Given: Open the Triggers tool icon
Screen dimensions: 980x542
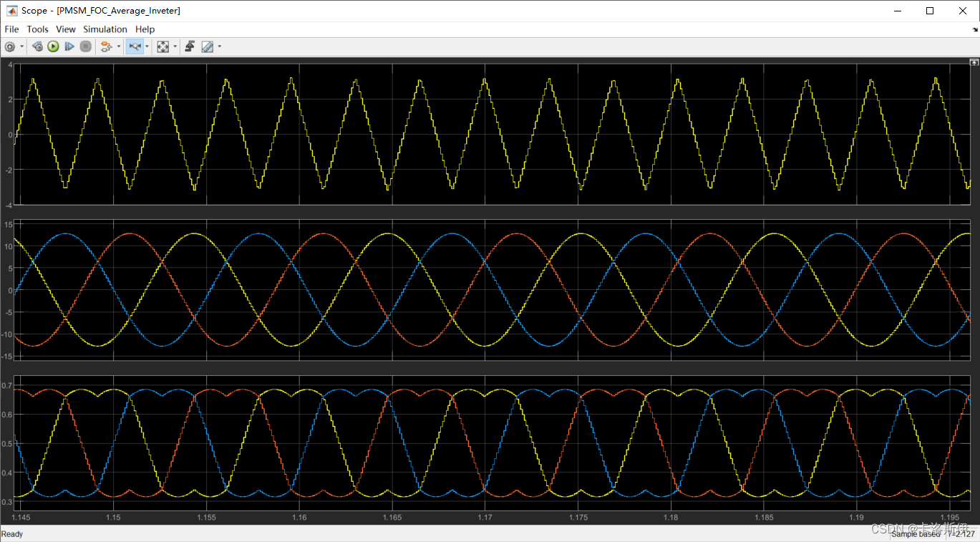Looking at the screenshot, I should [190, 47].
